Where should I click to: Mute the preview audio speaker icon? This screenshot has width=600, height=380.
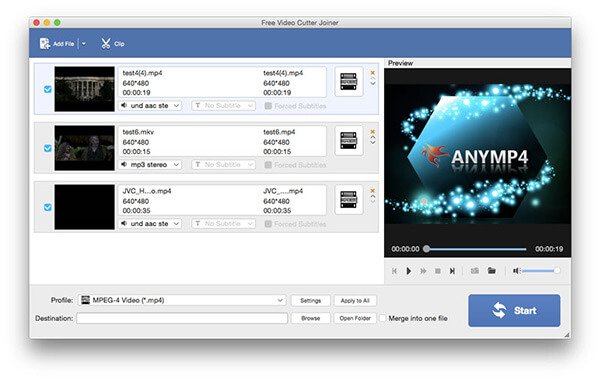click(x=516, y=271)
